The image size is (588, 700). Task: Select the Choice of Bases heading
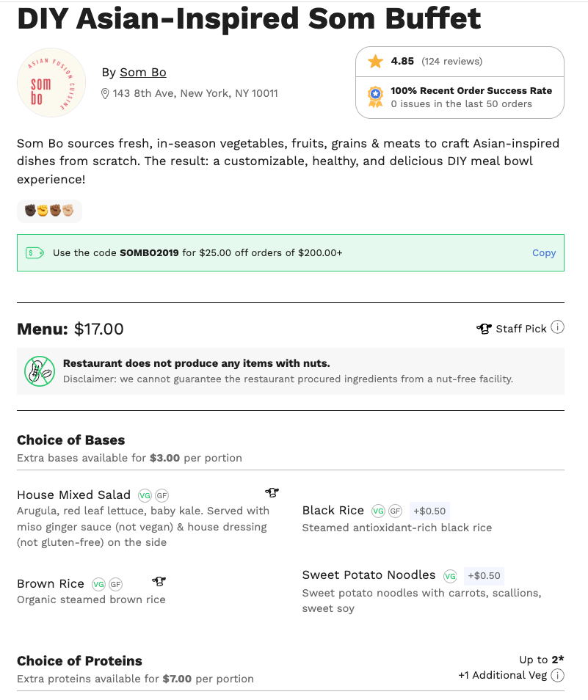pos(70,440)
